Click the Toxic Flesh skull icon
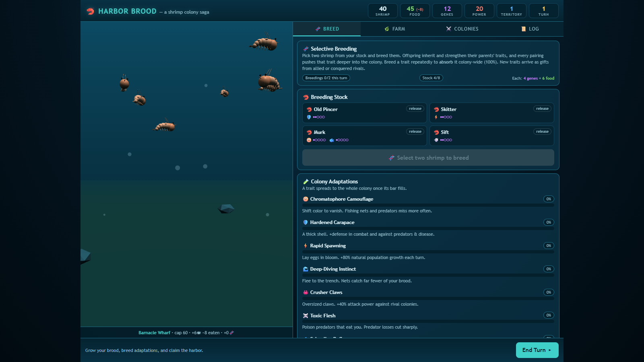The height and width of the screenshot is (362, 644). tap(305, 316)
